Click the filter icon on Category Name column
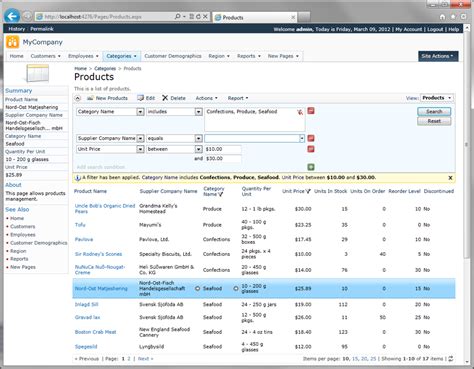This screenshot has height=369, width=474. click(220, 194)
